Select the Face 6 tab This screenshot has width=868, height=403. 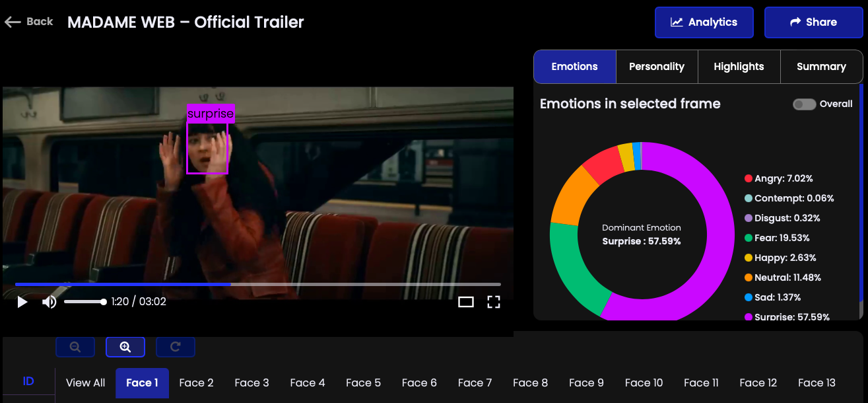point(419,383)
